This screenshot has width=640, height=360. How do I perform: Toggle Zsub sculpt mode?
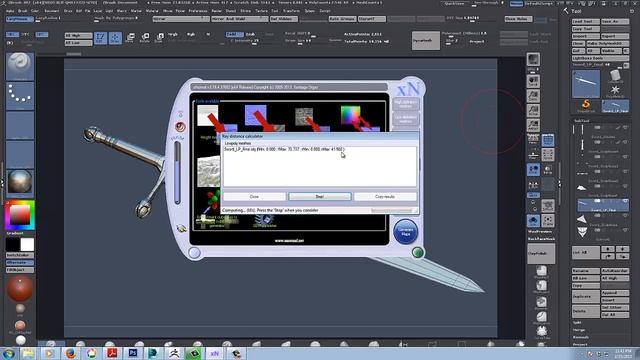(250, 34)
